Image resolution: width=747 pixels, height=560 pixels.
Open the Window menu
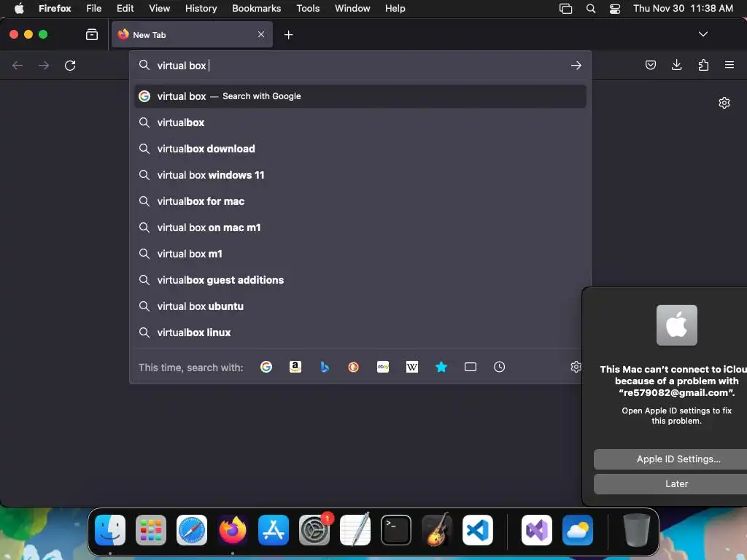tap(352, 8)
